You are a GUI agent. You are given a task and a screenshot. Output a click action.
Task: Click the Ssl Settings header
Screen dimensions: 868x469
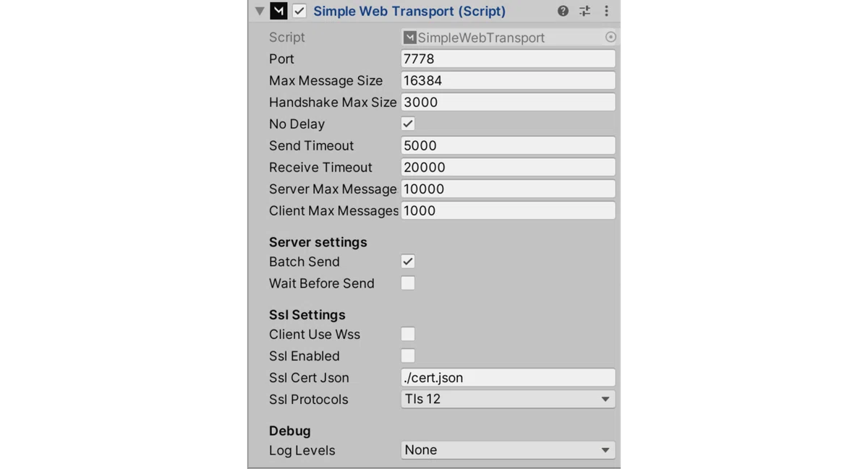(307, 314)
